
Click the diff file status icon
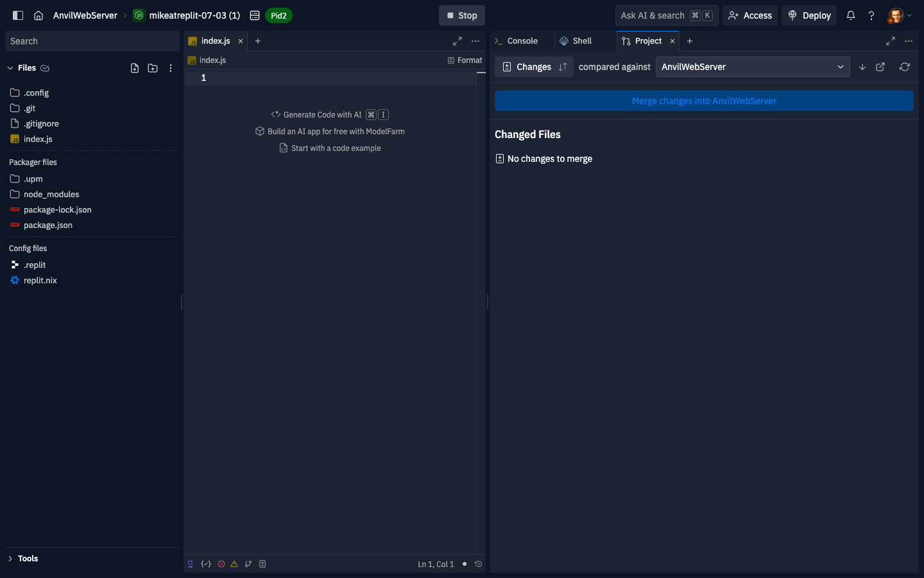[x=262, y=564]
